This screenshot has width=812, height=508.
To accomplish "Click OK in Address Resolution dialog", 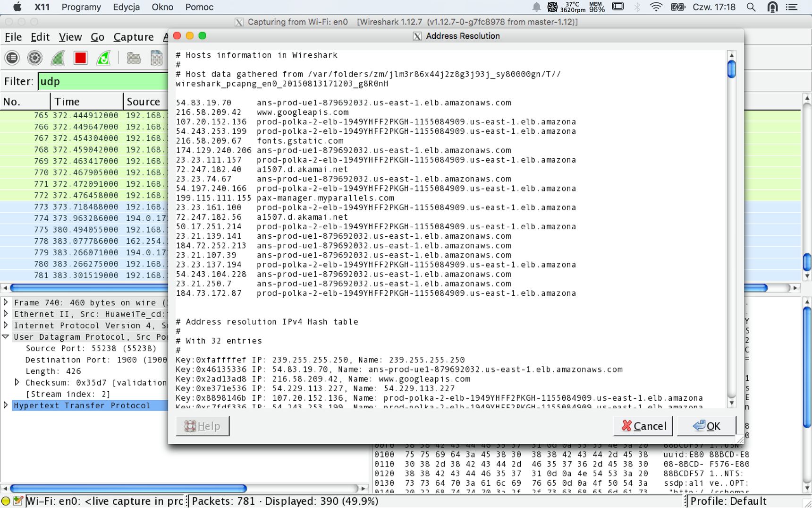I will (706, 426).
